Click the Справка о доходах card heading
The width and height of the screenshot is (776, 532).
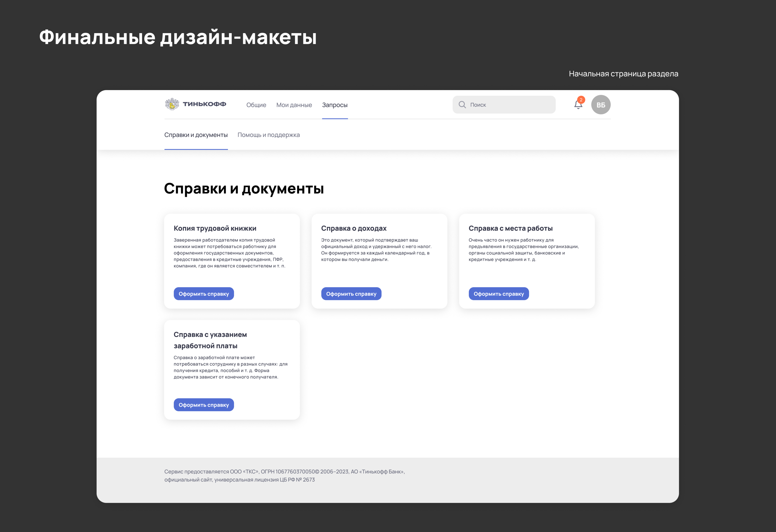point(354,228)
